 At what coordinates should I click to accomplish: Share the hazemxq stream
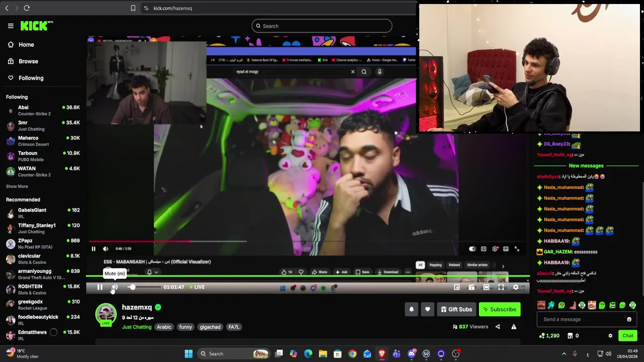click(x=498, y=327)
